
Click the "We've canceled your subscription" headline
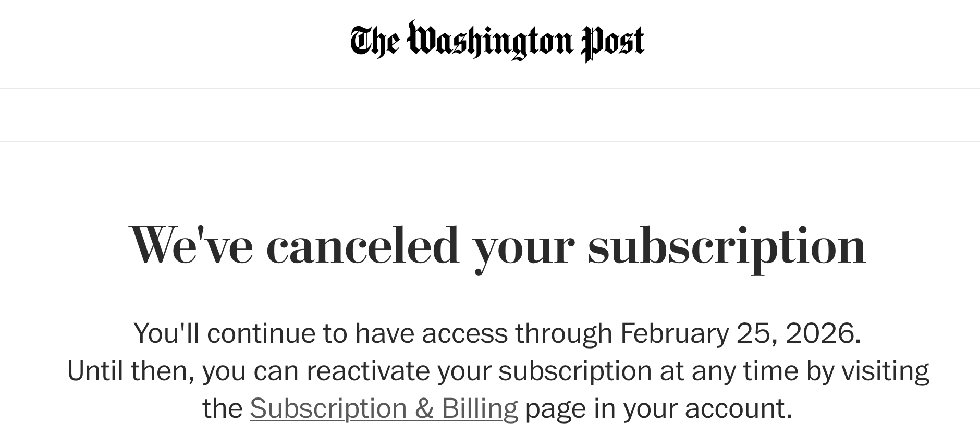[497, 245]
